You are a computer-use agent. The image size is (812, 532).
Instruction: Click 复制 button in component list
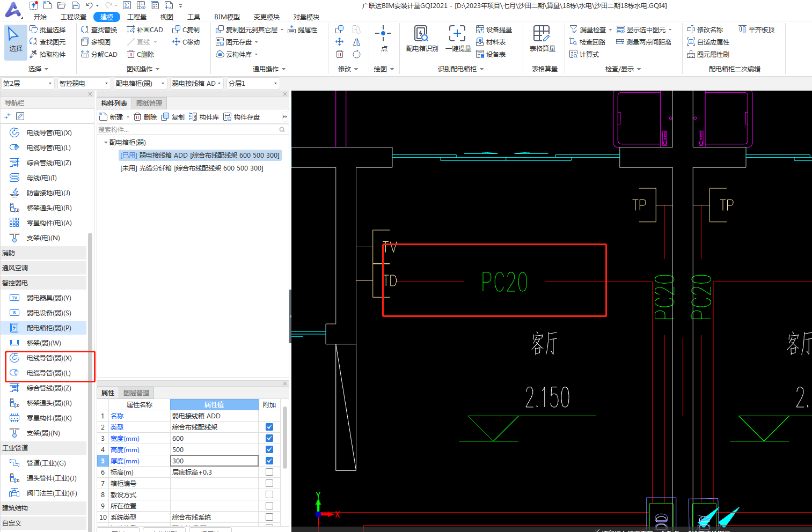[x=173, y=117]
